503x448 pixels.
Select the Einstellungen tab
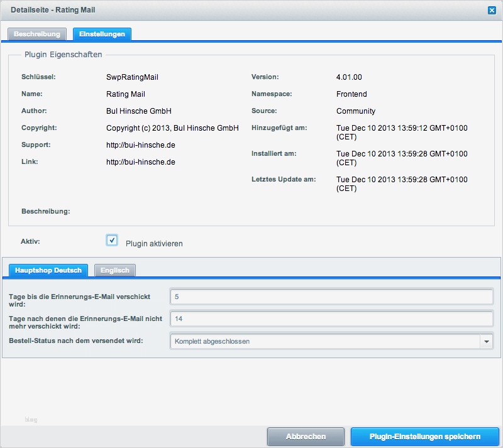tap(102, 34)
